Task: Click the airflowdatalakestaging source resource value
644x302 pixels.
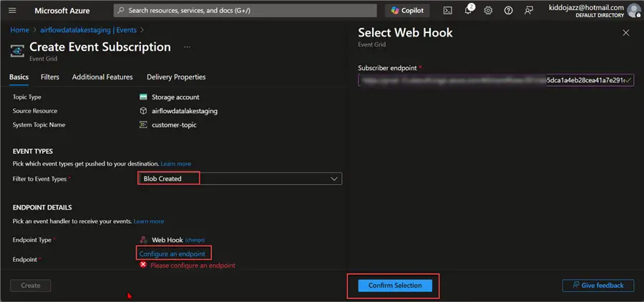Action: tap(185, 111)
